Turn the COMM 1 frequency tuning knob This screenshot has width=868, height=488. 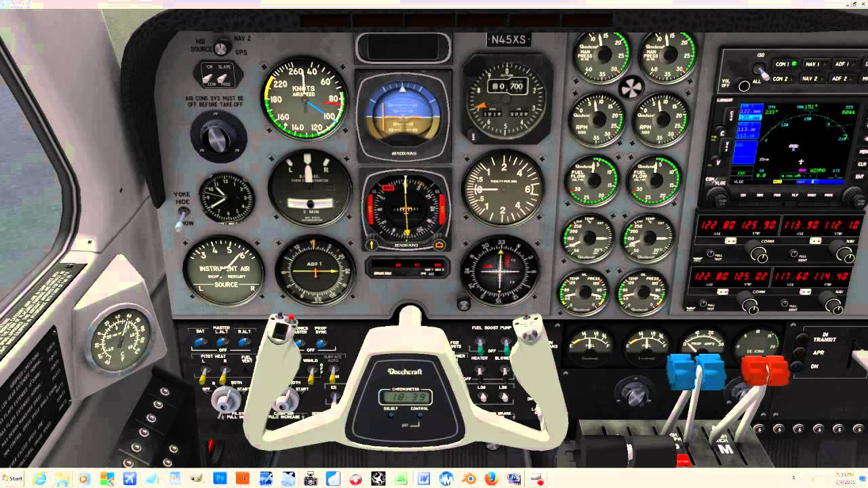[x=757, y=253]
